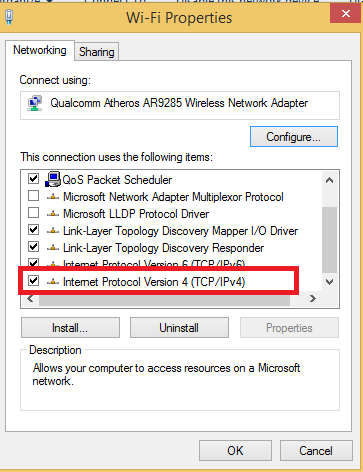Click the Topology Discovery Mapper I/O Driver icon

click(53, 231)
